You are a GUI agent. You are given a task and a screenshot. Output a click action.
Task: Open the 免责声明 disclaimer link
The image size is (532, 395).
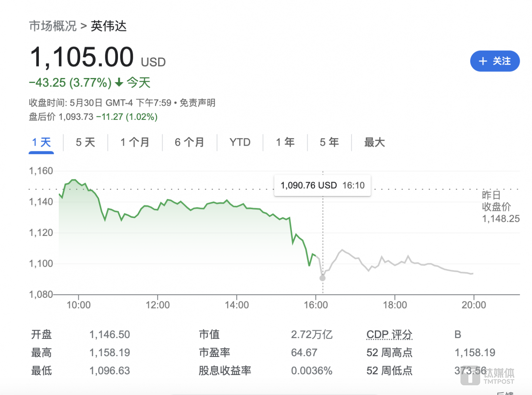coord(197,103)
